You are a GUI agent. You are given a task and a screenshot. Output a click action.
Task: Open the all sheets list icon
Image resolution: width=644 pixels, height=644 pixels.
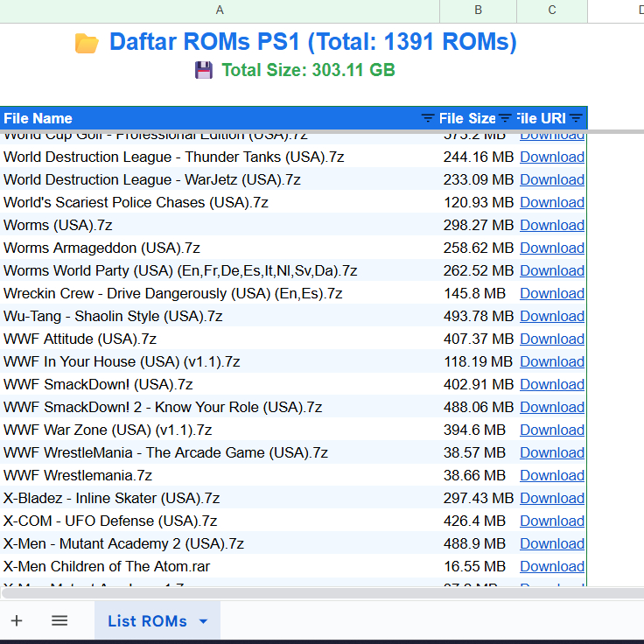(x=59, y=620)
